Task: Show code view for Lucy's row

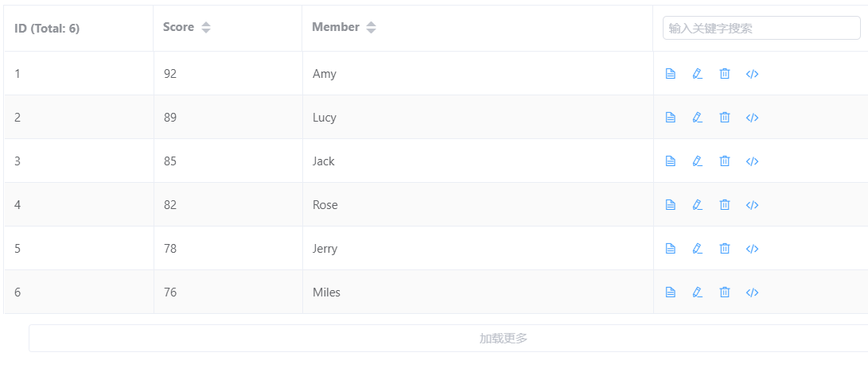Action: click(752, 118)
